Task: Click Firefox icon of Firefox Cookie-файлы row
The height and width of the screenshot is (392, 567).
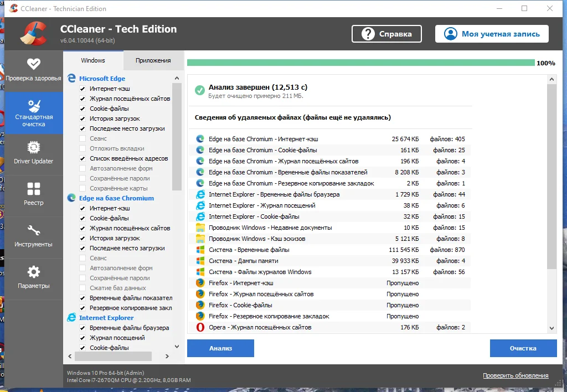Action: [x=200, y=305]
